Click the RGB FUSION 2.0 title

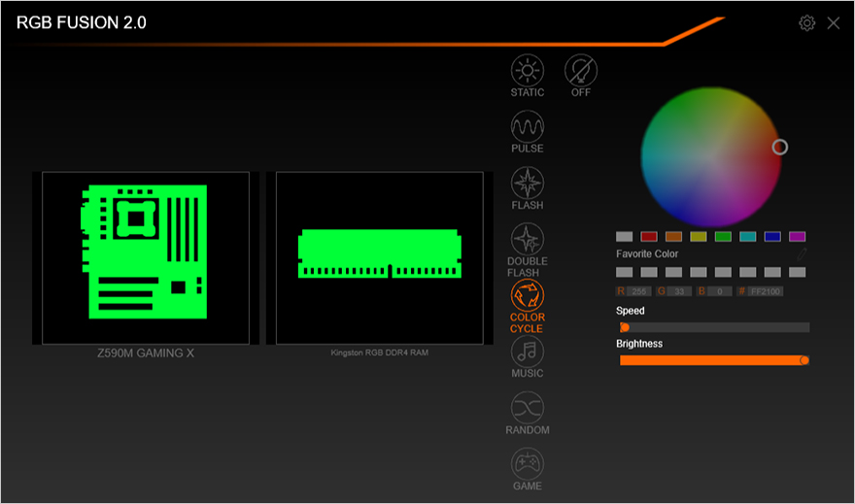click(82, 22)
